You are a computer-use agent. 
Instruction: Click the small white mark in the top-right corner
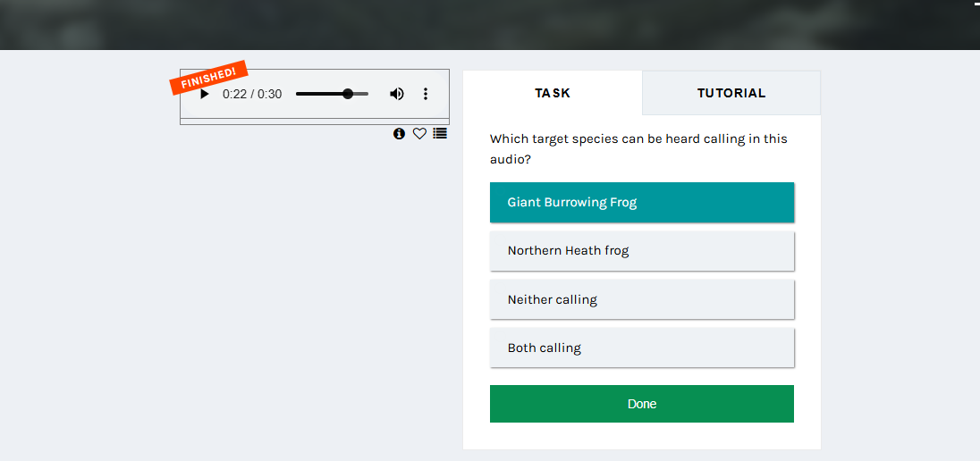click(x=976, y=4)
